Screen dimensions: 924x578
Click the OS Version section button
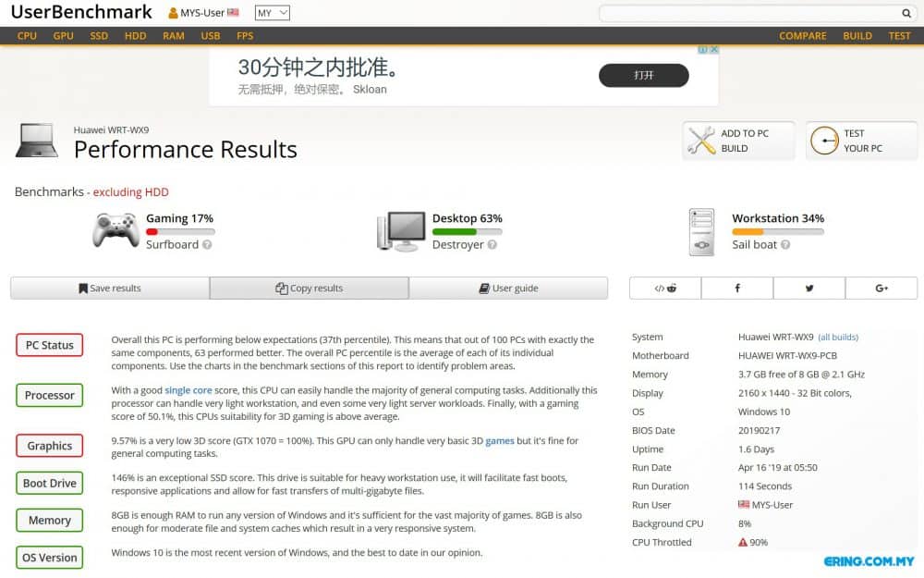50,558
